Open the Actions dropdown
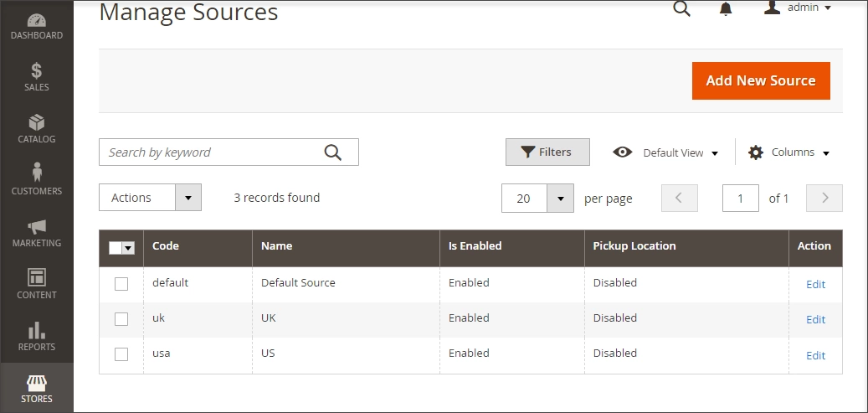The width and height of the screenshot is (868, 413). 150,198
